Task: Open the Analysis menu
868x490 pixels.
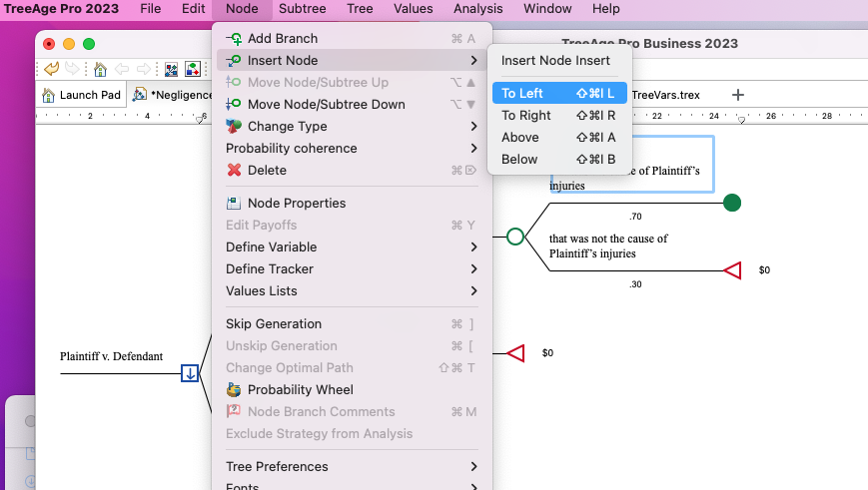Action: (478, 9)
